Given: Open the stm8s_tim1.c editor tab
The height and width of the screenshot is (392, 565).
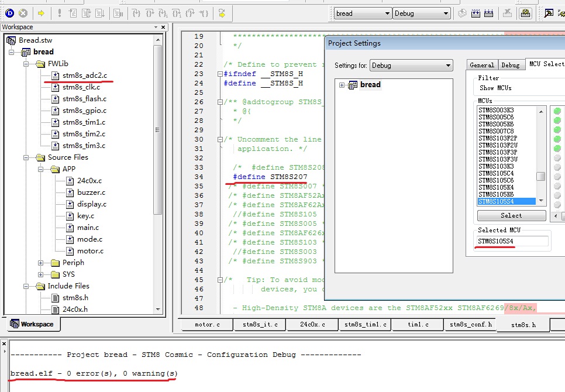Looking at the screenshot, I should coord(365,325).
